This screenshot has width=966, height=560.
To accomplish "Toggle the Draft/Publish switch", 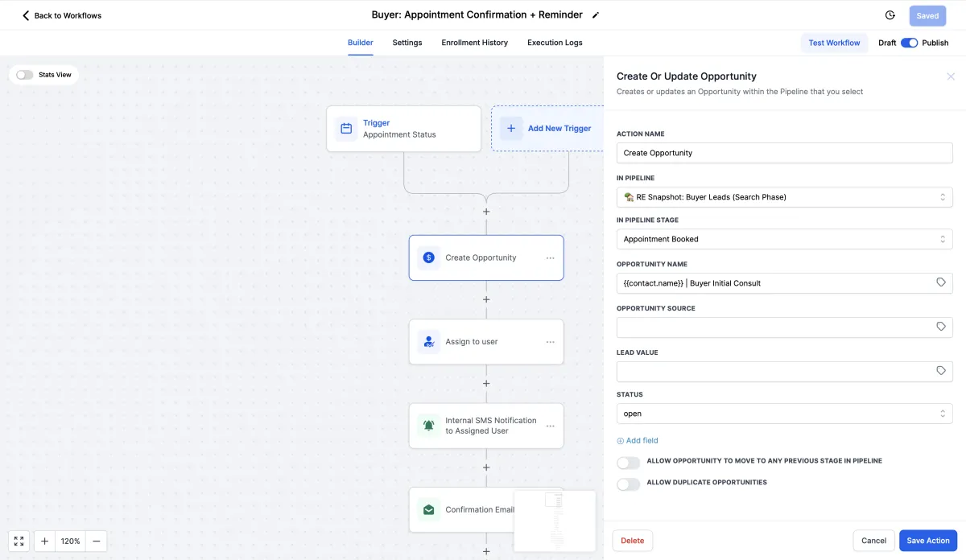I will (x=909, y=43).
